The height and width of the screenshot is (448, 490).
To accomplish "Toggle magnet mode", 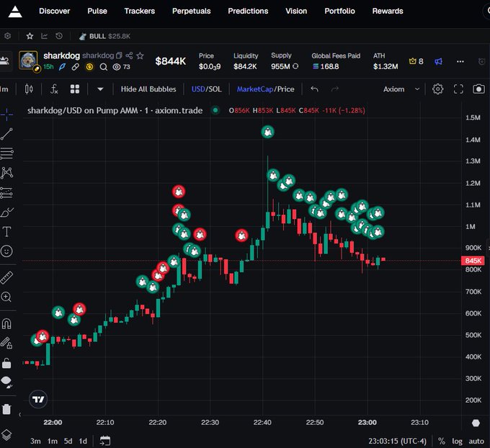I will click(6, 323).
